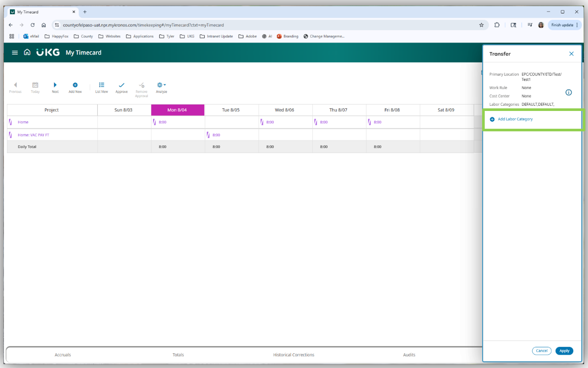
Task: Open the Chrome apps grid shortcut
Action: click(12, 36)
